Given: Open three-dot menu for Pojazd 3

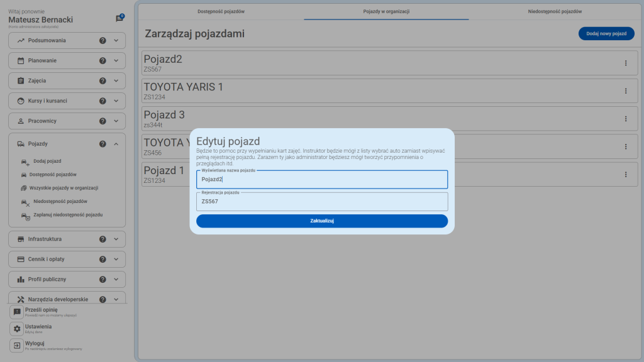Looking at the screenshot, I should (625, 119).
